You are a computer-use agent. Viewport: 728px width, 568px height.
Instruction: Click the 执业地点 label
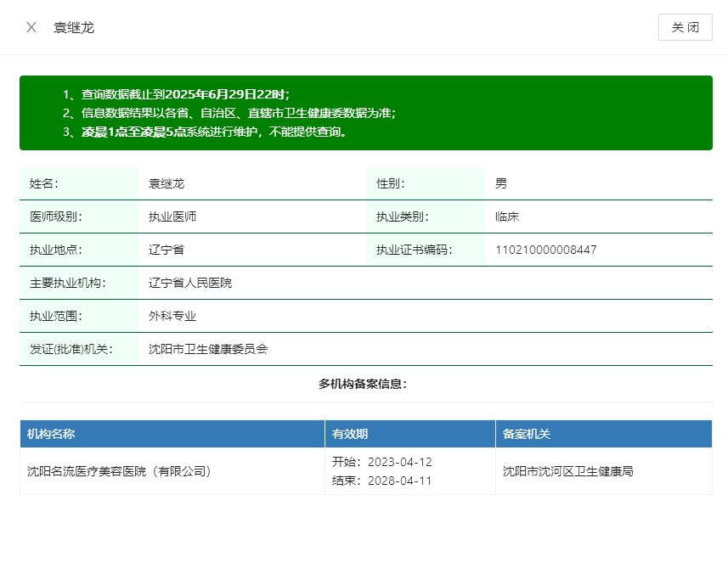pos(56,250)
